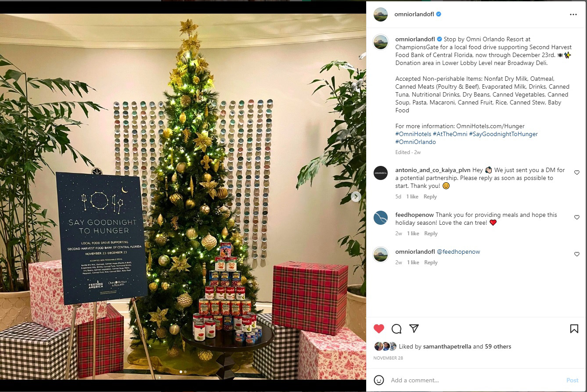Reply to the feedhopenow comment
This screenshot has height=392, width=587.
[x=431, y=234]
